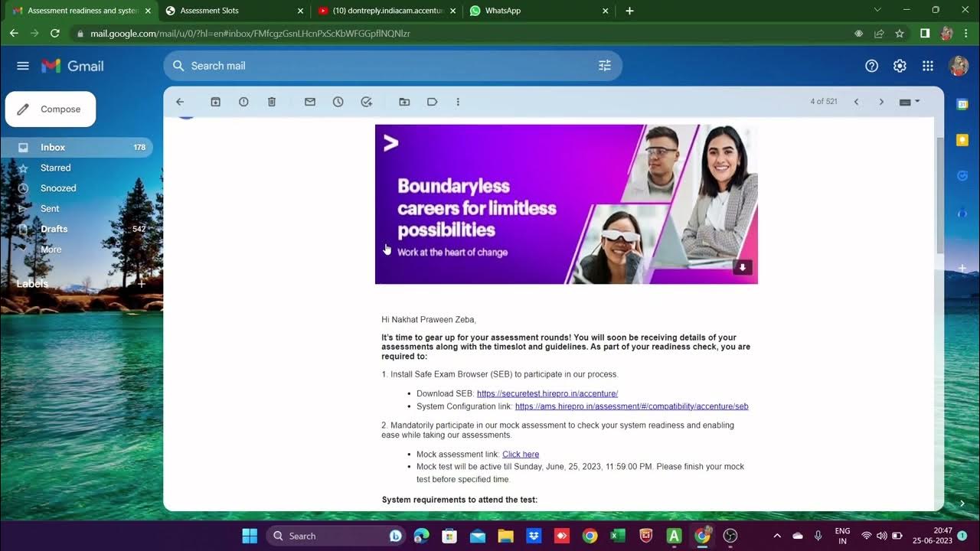Add this email to Tasks
Viewport: 980px width, 551px height.
(x=366, y=102)
